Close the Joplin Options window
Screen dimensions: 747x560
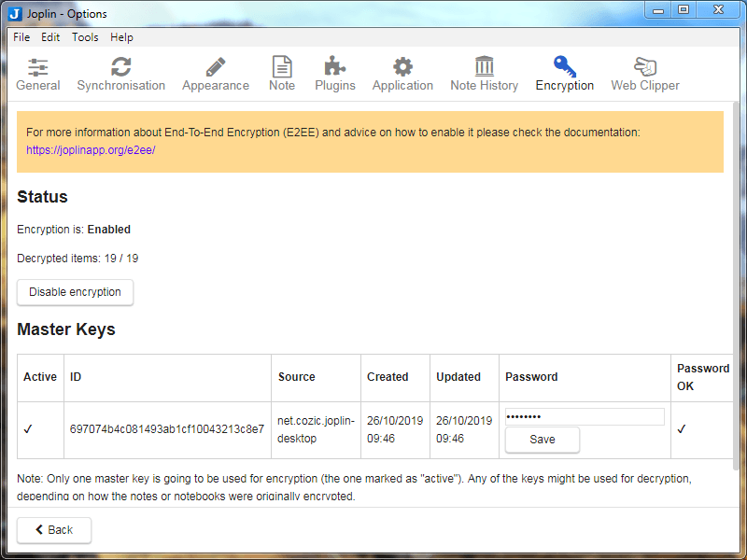click(718, 10)
